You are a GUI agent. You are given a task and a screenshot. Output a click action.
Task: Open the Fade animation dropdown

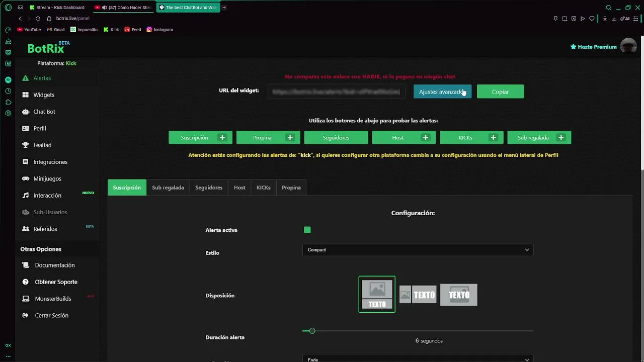pyautogui.click(x=418, y=359)
